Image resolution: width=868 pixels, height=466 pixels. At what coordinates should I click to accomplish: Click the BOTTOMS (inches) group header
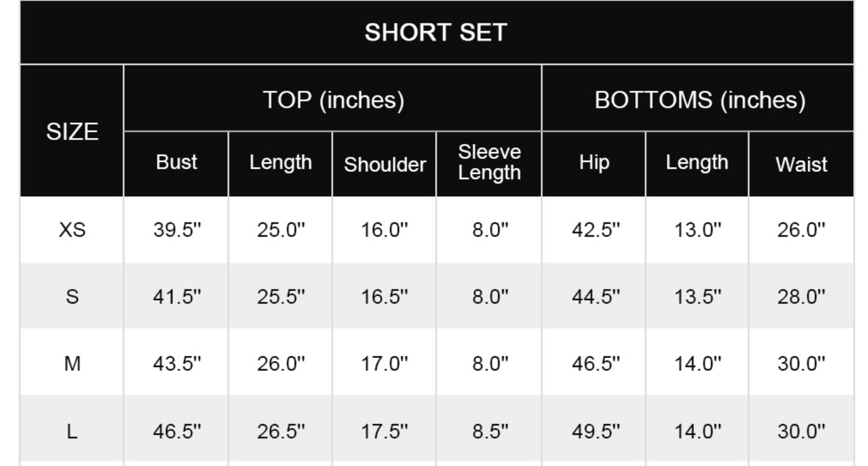click(699, 99)
